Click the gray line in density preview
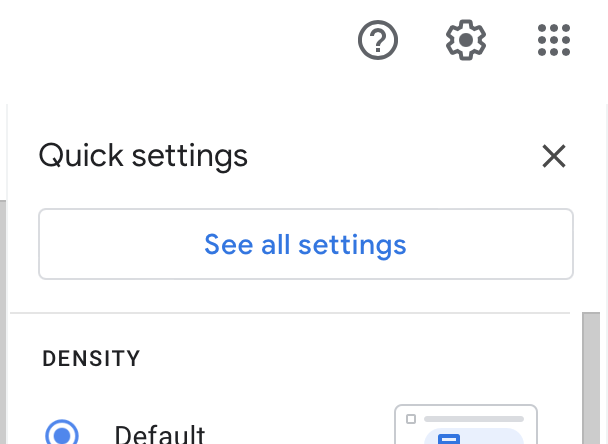Image resolution: width=608 pixels, height=444 pixels. click(474, 419)
